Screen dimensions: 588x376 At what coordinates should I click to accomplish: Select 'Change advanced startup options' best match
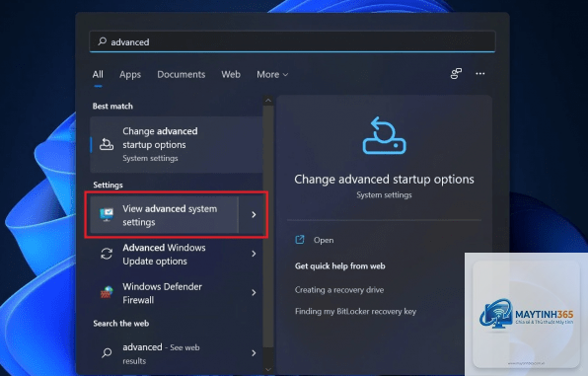coord(177,144)
